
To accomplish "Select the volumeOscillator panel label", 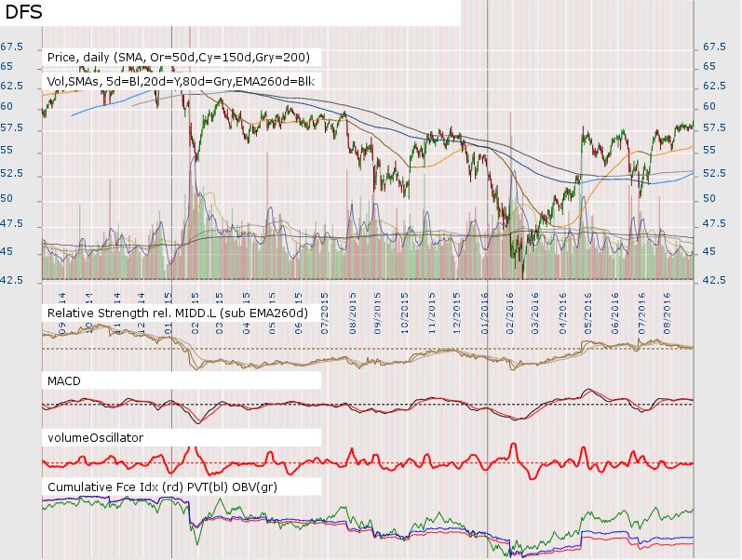I will pos(96,436).
